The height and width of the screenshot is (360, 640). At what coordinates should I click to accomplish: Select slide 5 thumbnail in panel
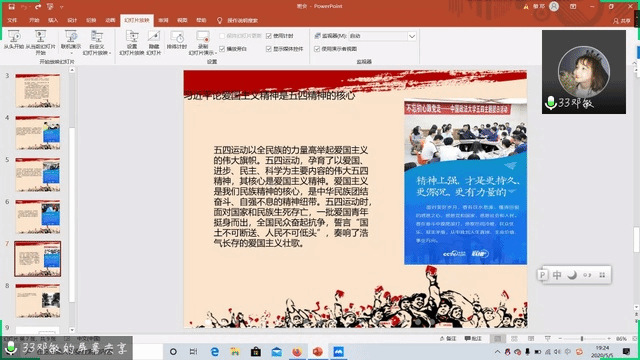point(38,174)
